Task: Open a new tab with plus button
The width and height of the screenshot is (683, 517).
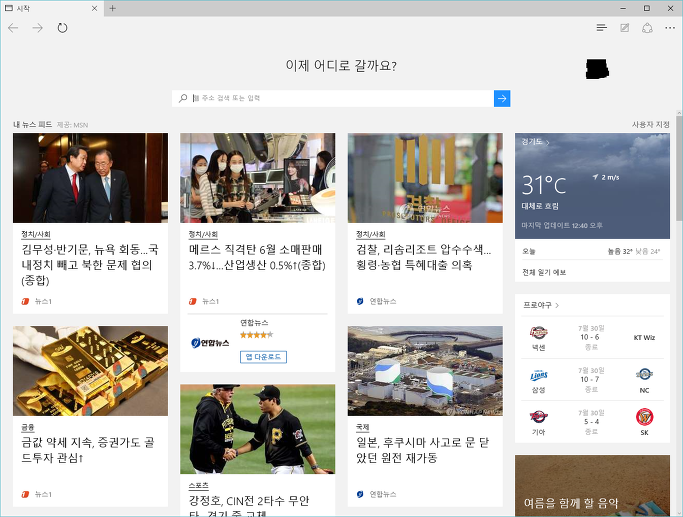Action: [112, 8]
